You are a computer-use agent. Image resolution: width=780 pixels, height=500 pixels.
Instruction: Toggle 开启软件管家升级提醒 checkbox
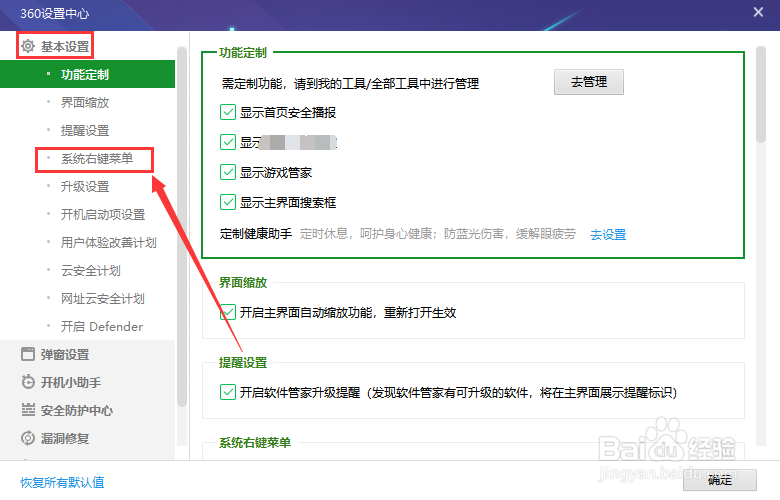pos(228,392)
